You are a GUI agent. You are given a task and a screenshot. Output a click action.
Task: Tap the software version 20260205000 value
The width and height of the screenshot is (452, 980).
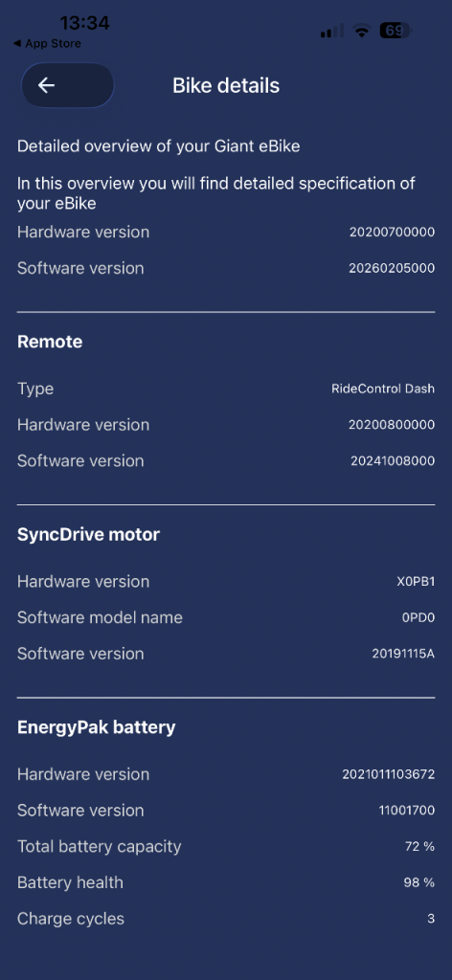[x=392, y=268]
